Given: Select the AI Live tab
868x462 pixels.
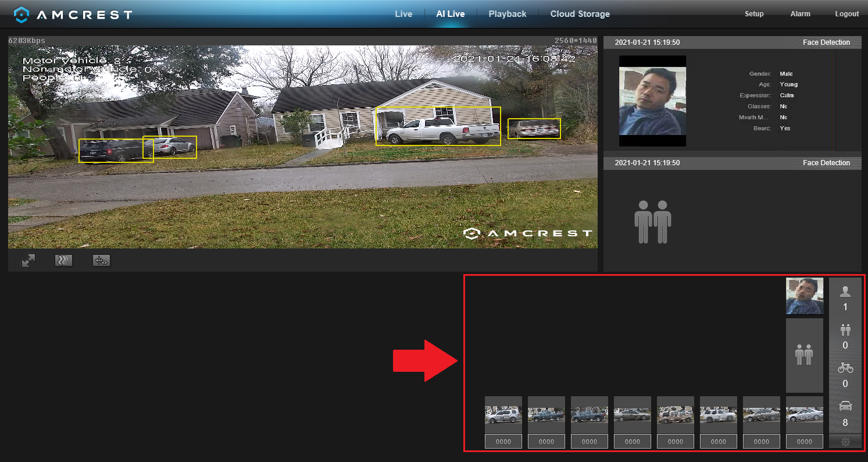Looking at the screenshot, I should tap(451, 14).
